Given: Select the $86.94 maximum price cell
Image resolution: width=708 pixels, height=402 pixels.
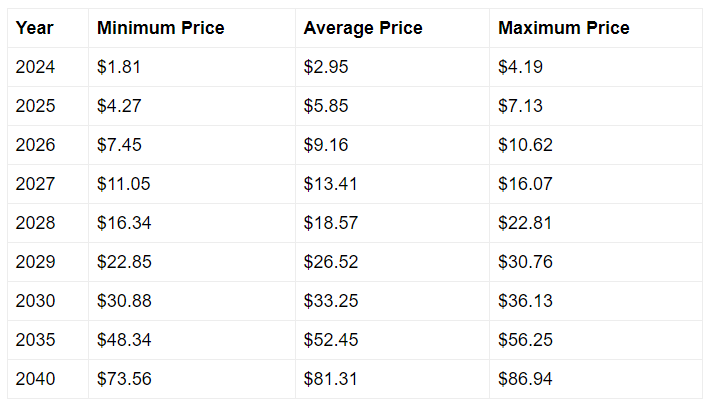Looking at the screenshot, I should (x=596, y=379).
